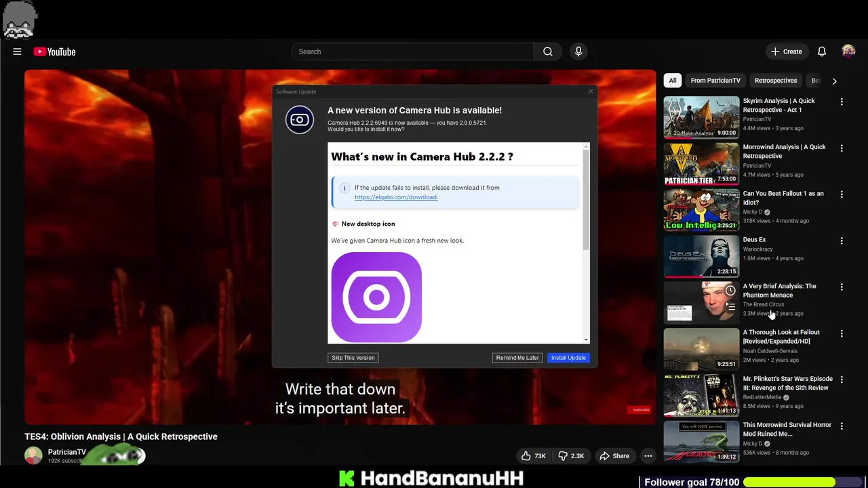The image size is (868, 488).
Task: Select From PatricianTV filter chip
Action: tap(715, 81)
